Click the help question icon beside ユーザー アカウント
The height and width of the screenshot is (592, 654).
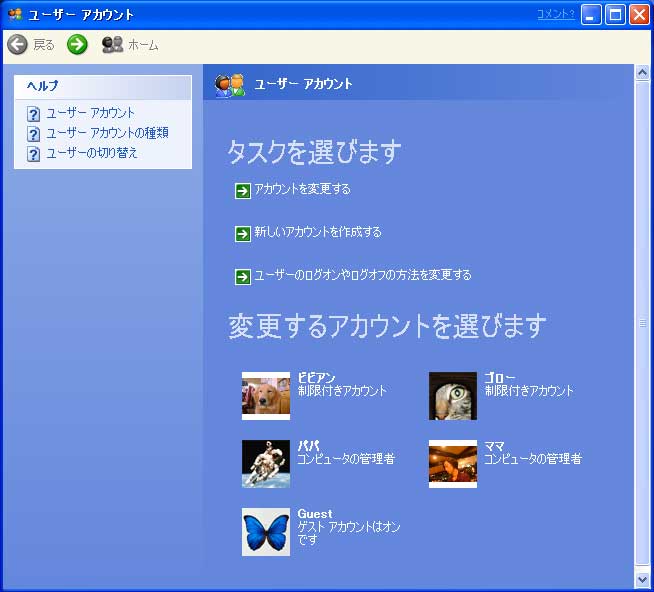click(x=33, y=113)
